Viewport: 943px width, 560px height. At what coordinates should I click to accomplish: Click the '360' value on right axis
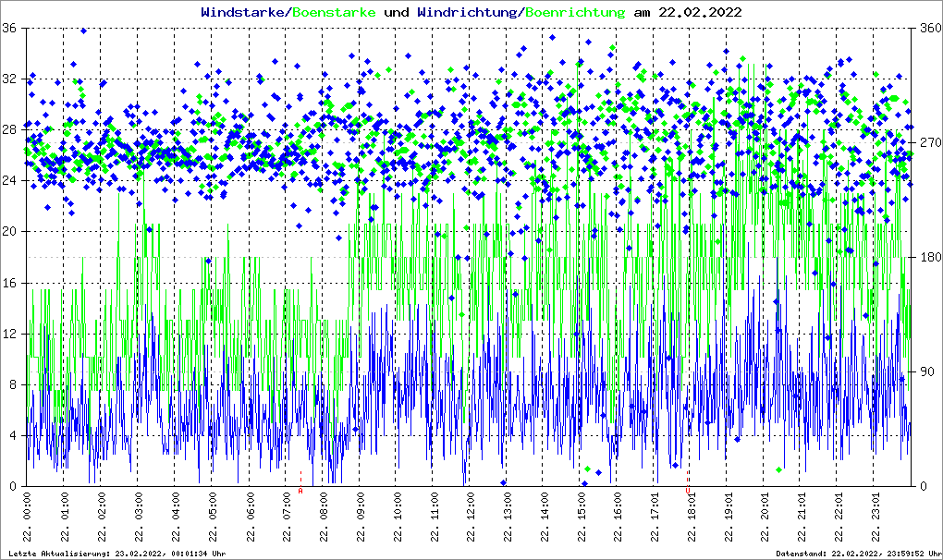point(927,28)
